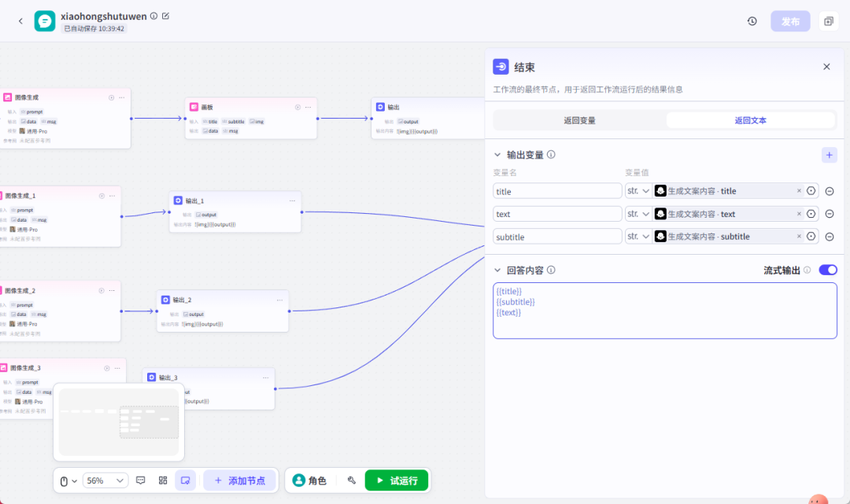Switch to the 返回变量 tab
Viewport: 850px width, 504px height.
pyautogui.click(x=579, y=120)
